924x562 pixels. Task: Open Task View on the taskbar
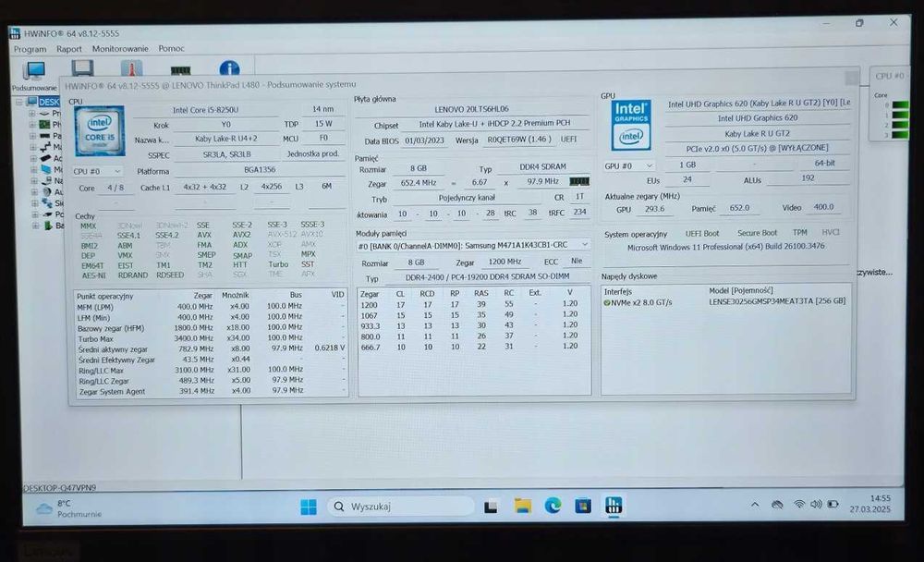coord(491,507)
